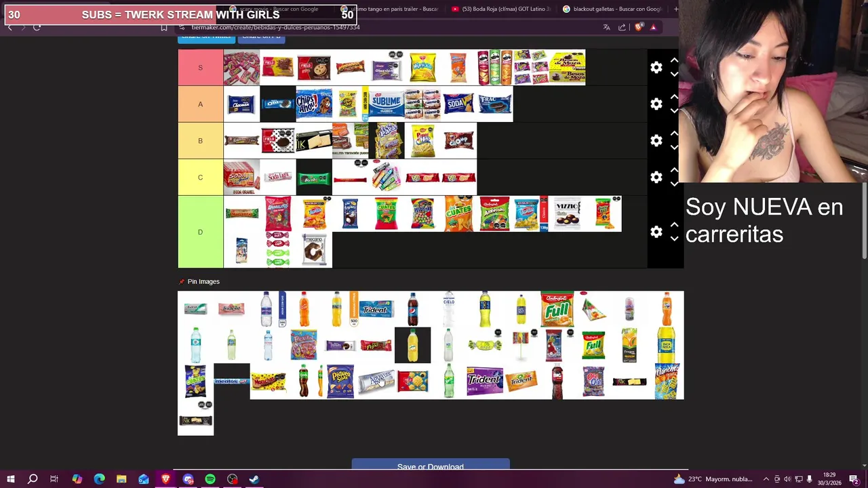
Task: Move C tier row up with chevron
Action: tap(674, 170)
